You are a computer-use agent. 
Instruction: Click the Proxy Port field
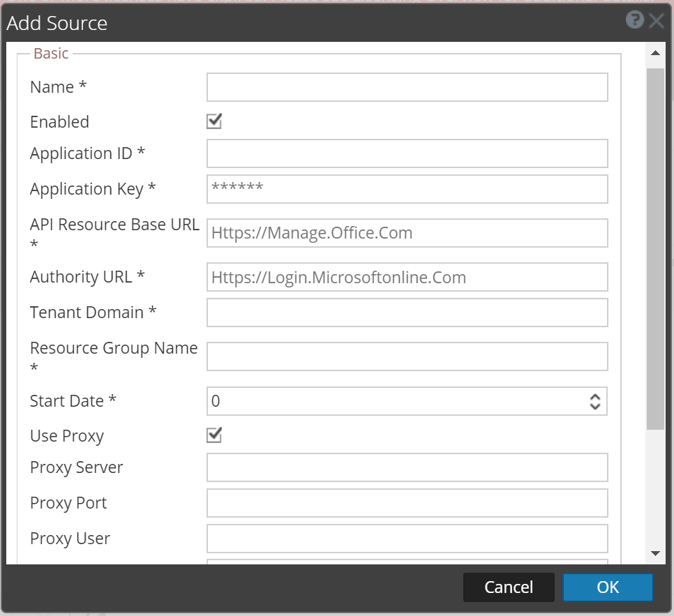(407, 502)
